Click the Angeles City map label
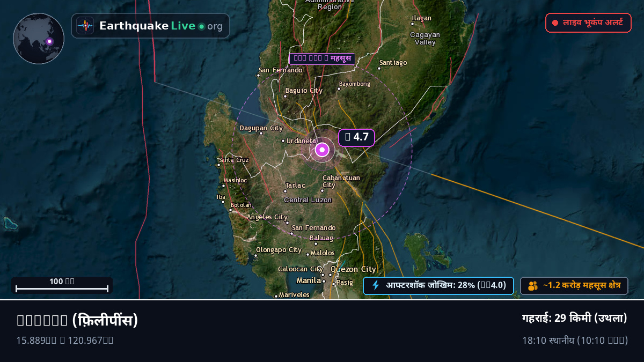Image resolution: width=644 pixels, height=362 pixels. click(267, 217)
